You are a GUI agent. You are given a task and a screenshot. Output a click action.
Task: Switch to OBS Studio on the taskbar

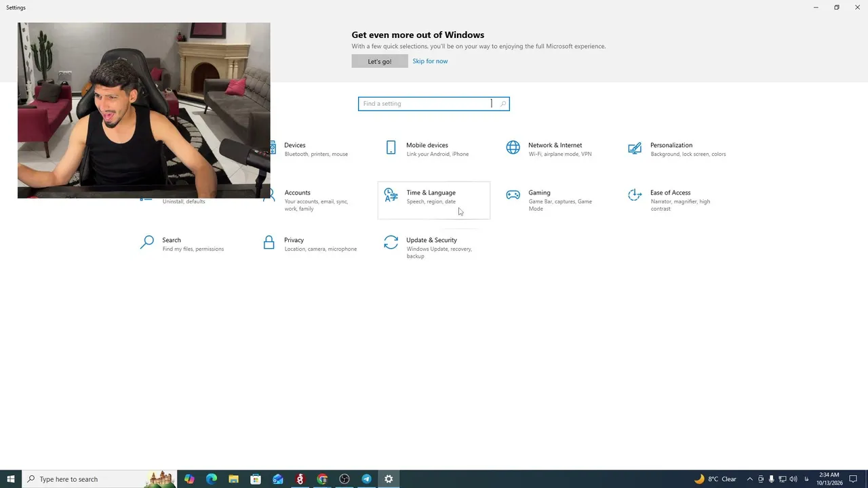point(344,479)
